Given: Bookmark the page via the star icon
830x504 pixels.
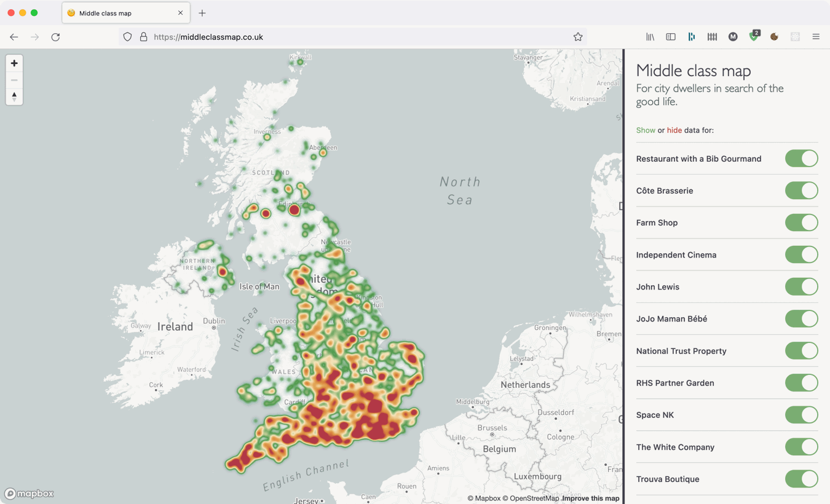Looking at the screenshot, I should (x=578, y=37).
